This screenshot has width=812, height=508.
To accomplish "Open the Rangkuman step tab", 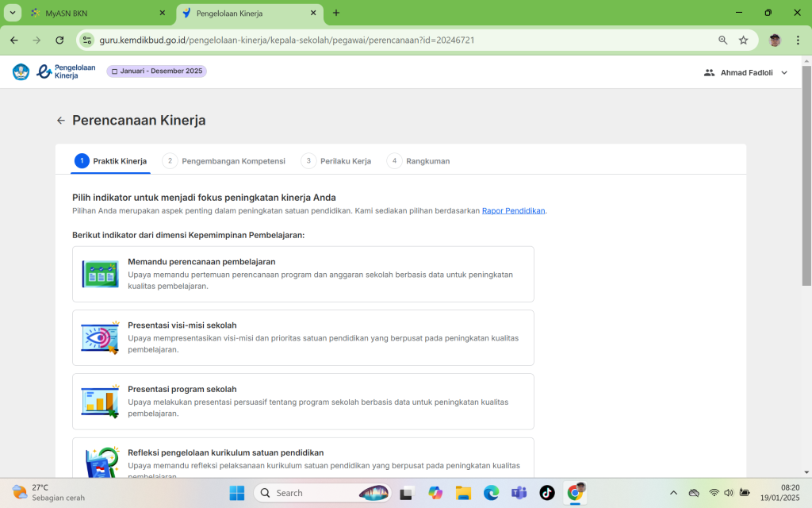I will point(419,161).
